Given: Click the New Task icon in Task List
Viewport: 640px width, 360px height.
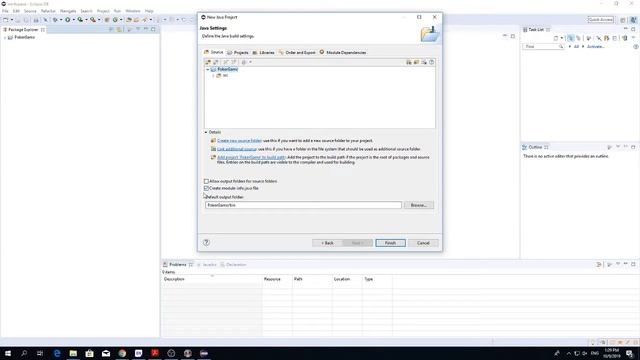Looking at the screenshot, I should point(556,38).
